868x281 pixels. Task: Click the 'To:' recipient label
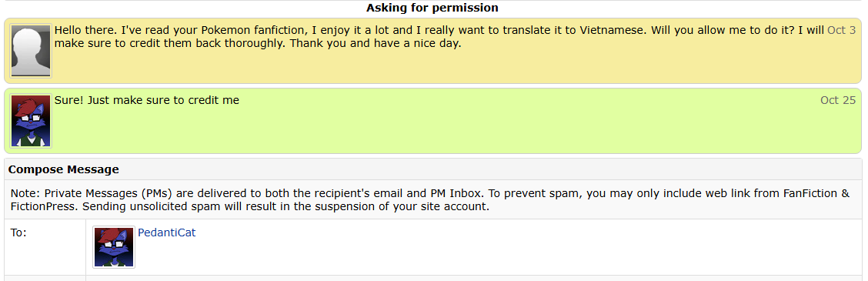18,232
